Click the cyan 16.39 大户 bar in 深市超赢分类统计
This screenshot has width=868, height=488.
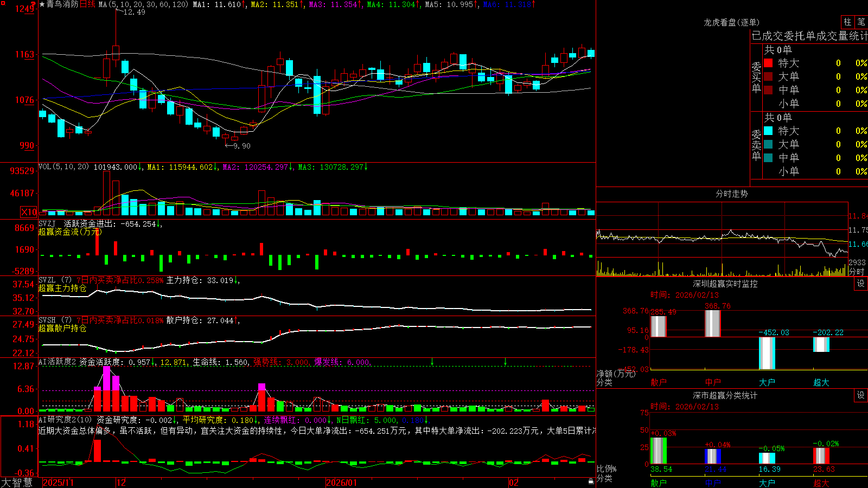click(x=767, y=458)
